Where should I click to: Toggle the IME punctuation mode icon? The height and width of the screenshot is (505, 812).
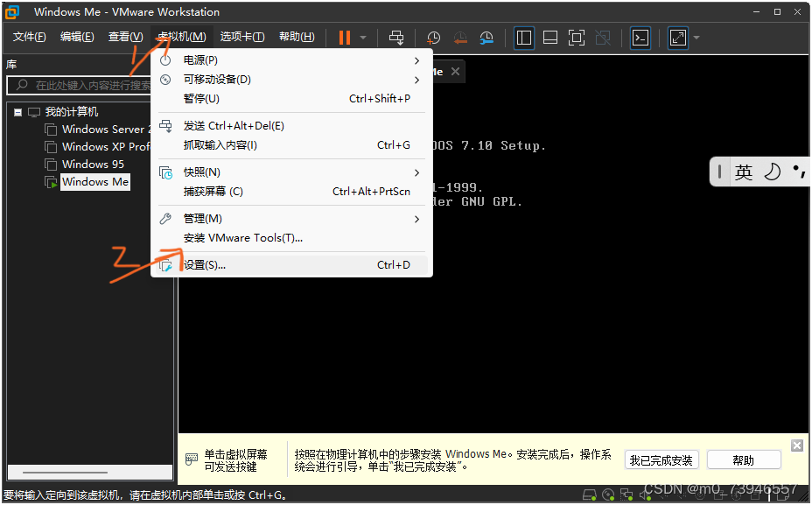click(x=799, y=172)
